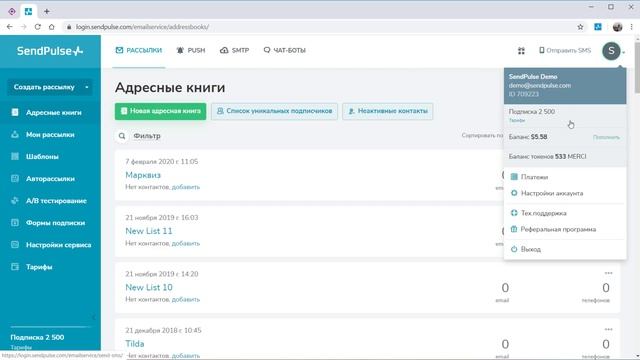The image size is (640, 360).
Task: Click the browser home button
Action: pyautogui.click(x=51, y=27)
